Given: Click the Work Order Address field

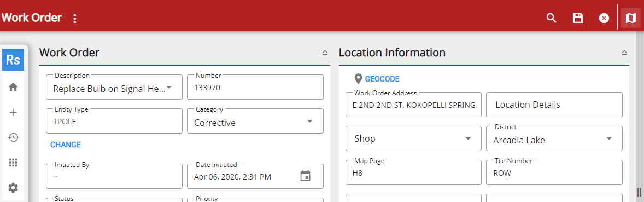Looking at the screenshot, I should click(x=414, y=105).
